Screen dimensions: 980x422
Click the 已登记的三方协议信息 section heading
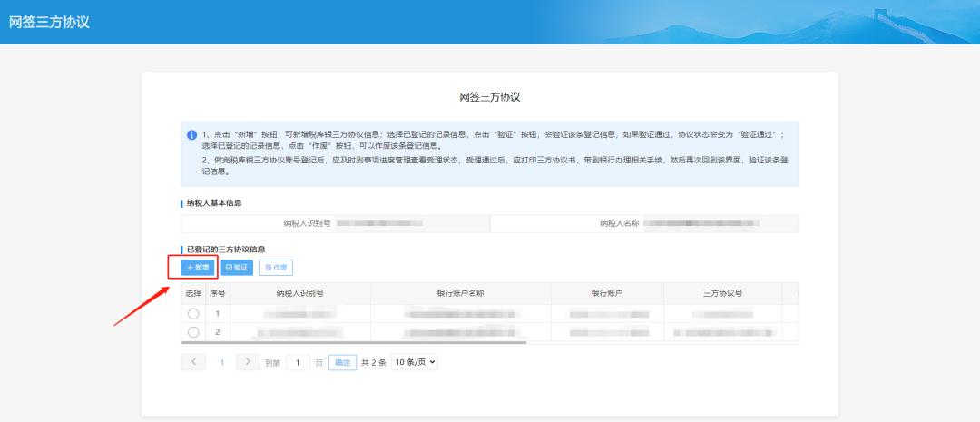pos(226,249)
